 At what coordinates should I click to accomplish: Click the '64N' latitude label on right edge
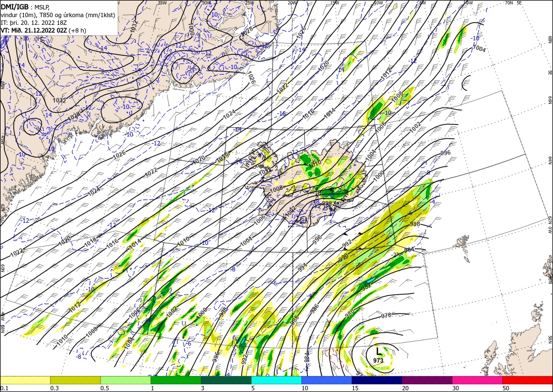click(550, 160)
